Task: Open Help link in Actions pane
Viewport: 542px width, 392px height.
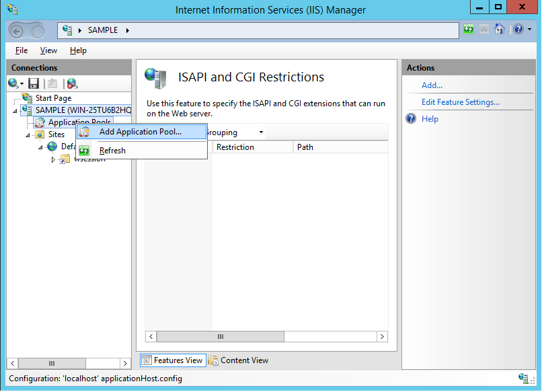Action: [430, 119]
